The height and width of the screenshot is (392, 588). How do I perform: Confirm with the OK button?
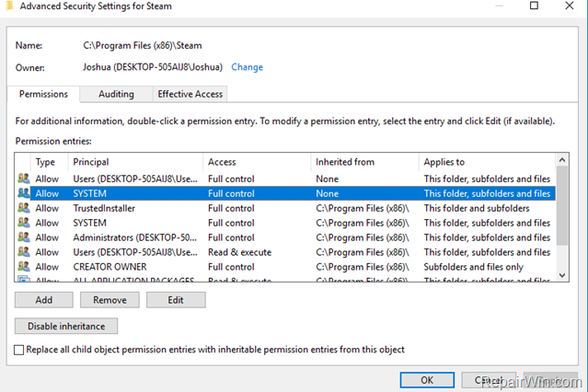tap(427, 380)
